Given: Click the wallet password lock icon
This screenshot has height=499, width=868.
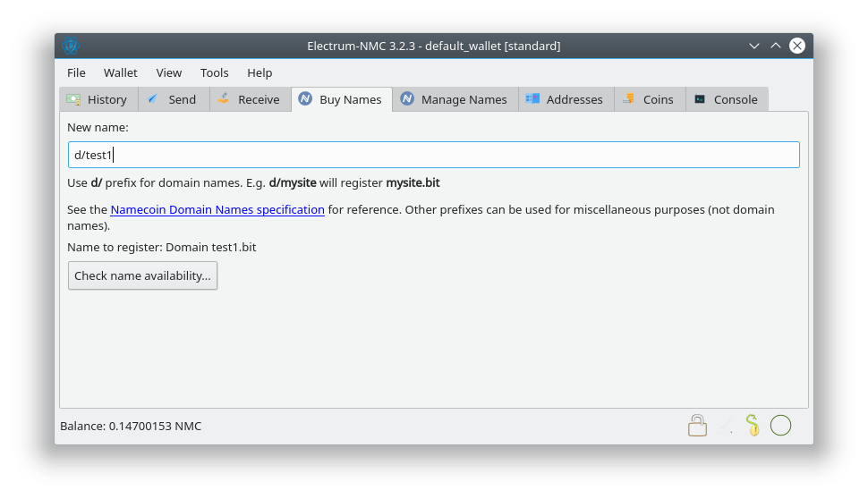Looking at the screenshot, I should [697, 426].
